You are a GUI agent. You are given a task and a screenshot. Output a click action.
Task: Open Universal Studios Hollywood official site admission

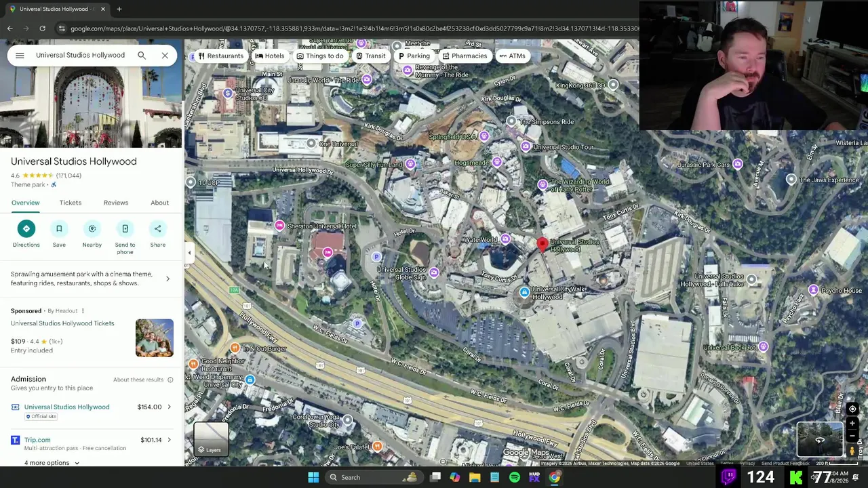[x=66, y=407]
